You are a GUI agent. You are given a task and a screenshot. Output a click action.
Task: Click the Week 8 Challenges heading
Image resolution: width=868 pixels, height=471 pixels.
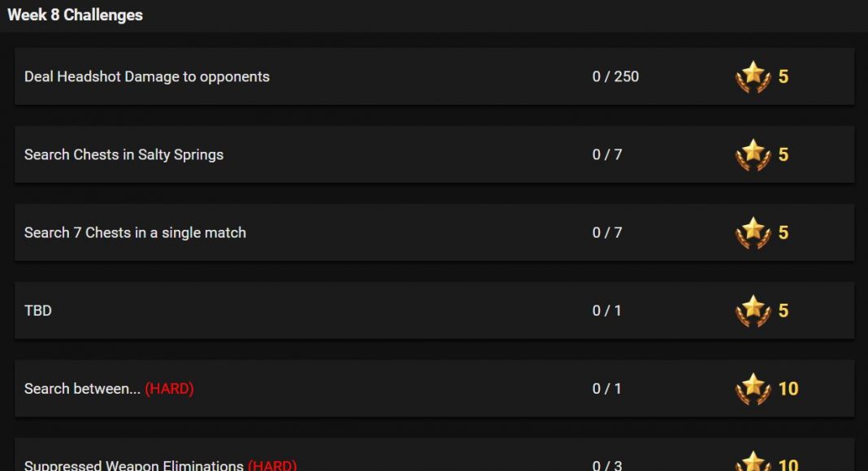[x=75, y=15]
